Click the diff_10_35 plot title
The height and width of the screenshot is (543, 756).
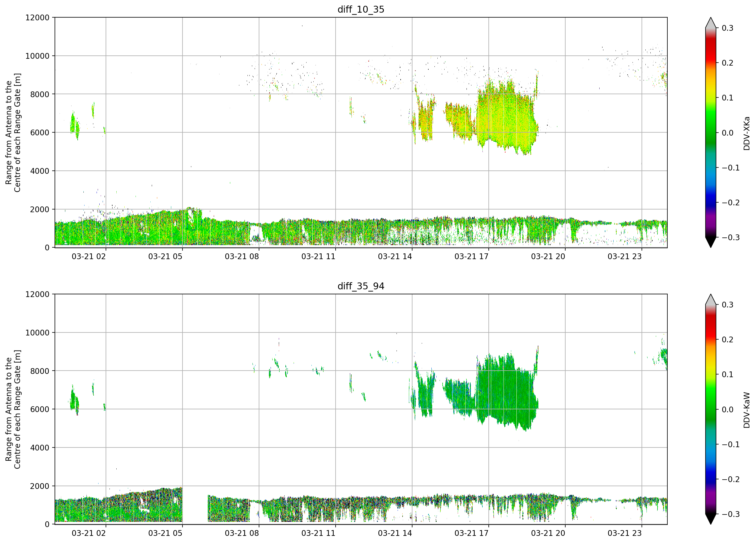[361, 9]
